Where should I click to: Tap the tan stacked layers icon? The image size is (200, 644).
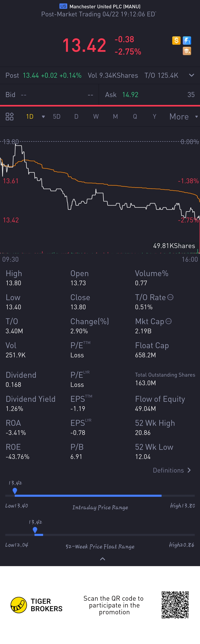[187, 51]
